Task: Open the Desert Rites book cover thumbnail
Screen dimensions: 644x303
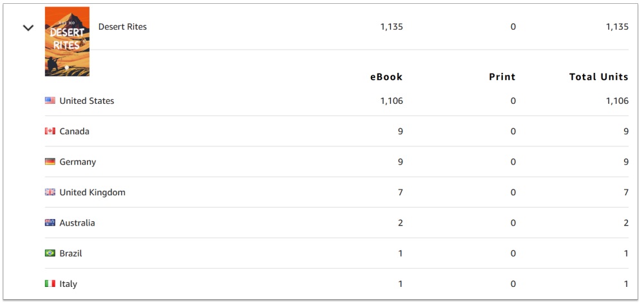Action: [x=67, y=41]
